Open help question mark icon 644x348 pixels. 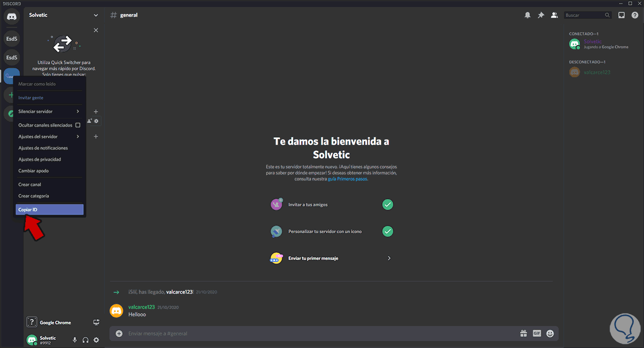[634, 15]
